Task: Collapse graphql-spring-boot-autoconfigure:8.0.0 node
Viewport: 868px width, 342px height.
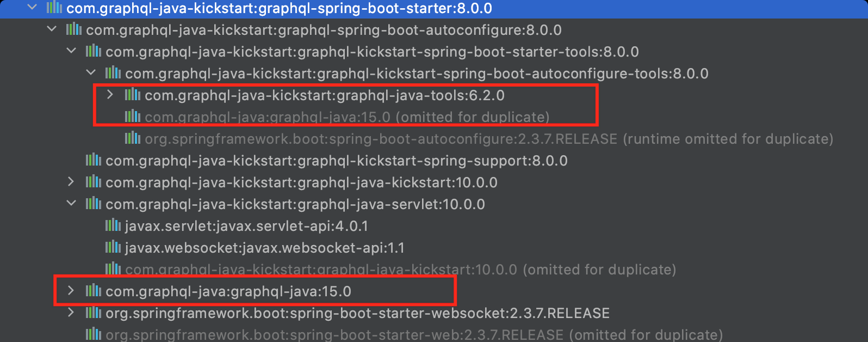Action: click(x=52, y=29)
